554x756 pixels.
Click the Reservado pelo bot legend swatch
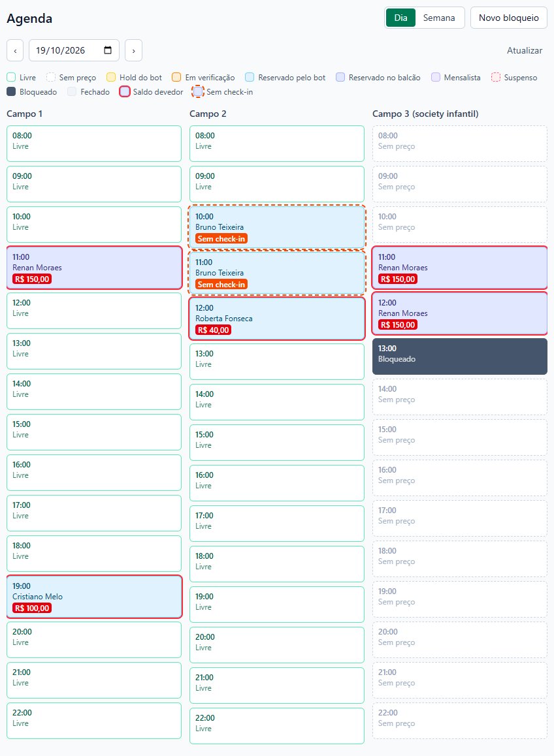coord(250,77)
